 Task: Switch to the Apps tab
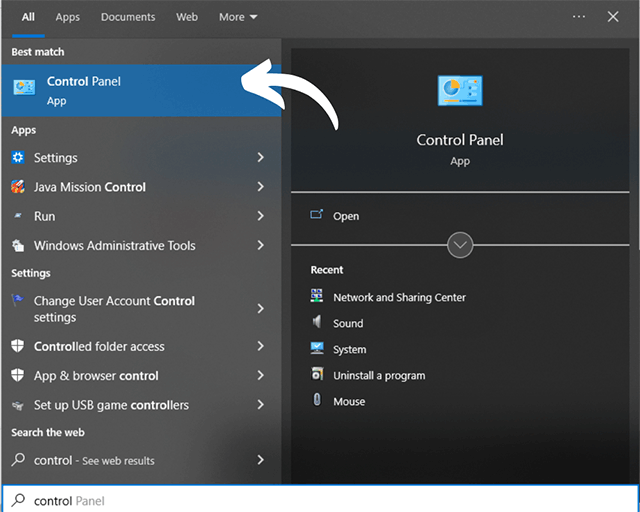(68, 17)
